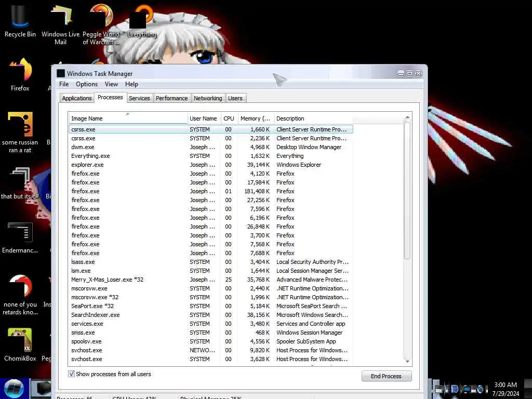Open the 'some russian ran a rat' desktop icon
This screenshot has height=399, width=532.
[20, 132]
